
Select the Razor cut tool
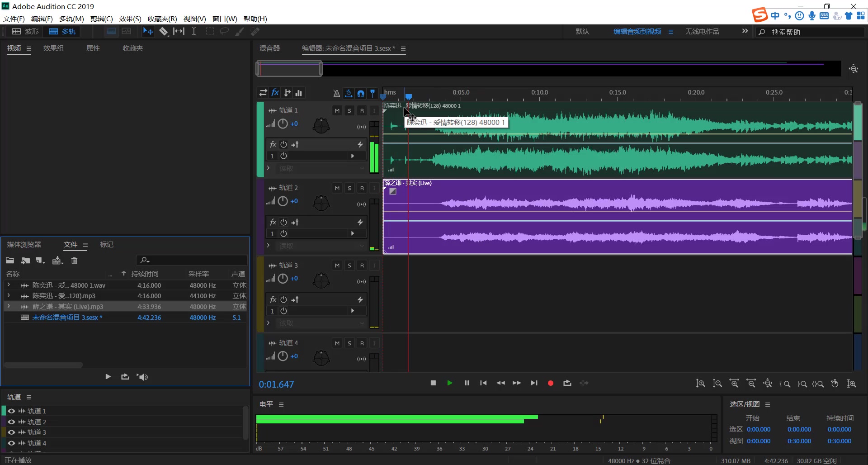click(164, 31)
